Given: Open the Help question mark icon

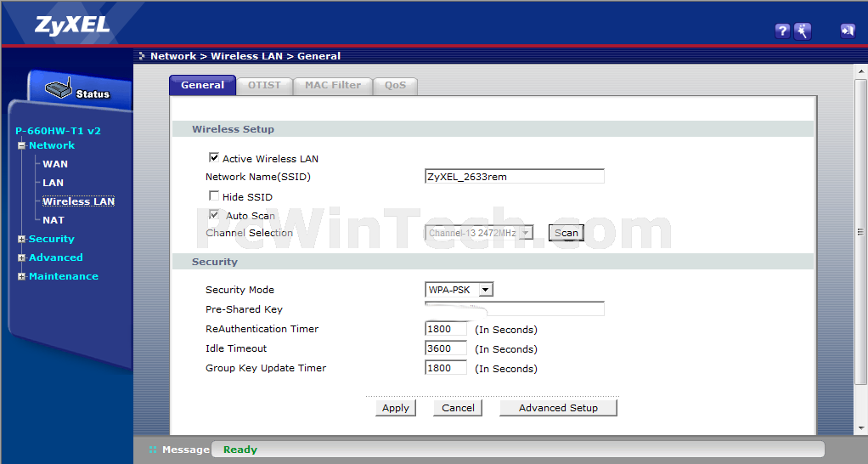Looking at the screenshot, I should point(782,31).
